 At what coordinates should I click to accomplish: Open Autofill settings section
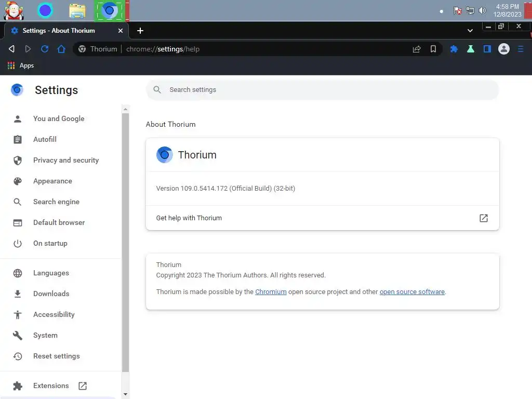coord(45,139)
